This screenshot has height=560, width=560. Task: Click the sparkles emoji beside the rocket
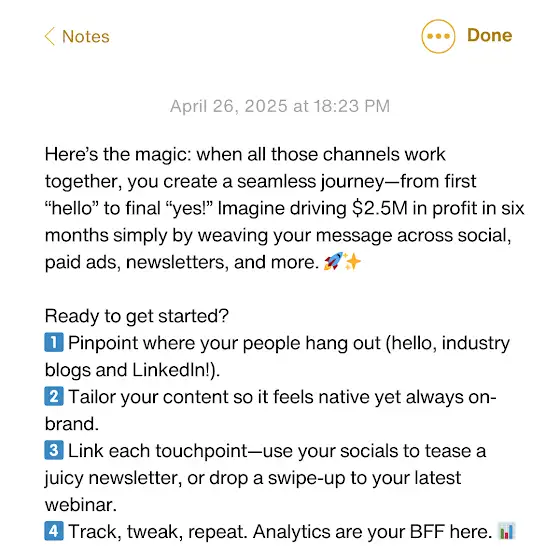353,262
